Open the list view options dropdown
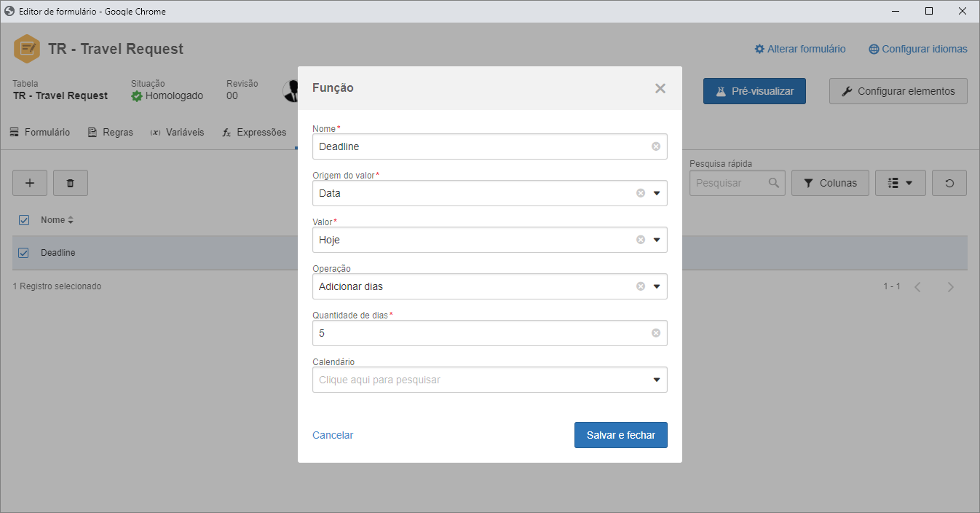The height and width of the screenshot is (513, 980). click(901, 183)
